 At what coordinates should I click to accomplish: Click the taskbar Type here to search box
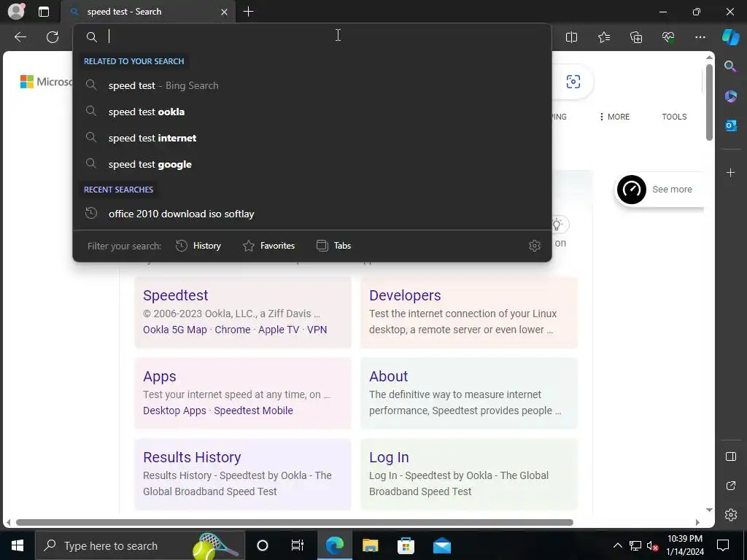[139, 545]
